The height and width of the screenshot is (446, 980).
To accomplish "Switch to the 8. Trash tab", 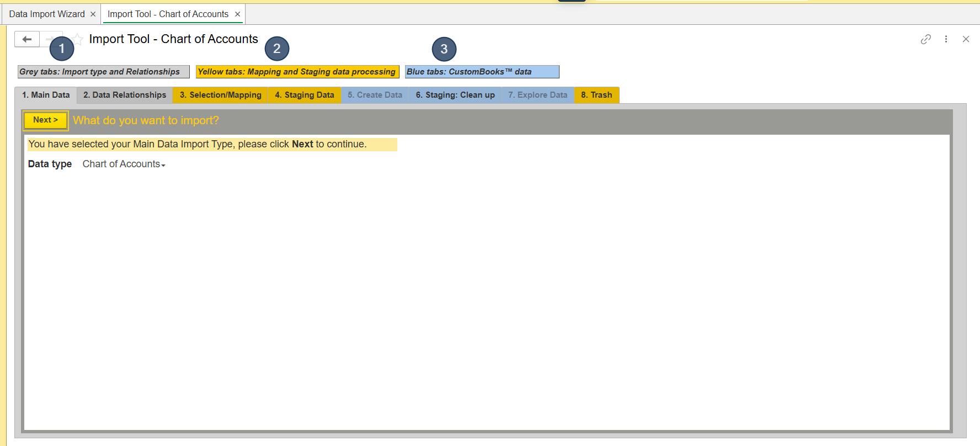I will pos(596,95).
